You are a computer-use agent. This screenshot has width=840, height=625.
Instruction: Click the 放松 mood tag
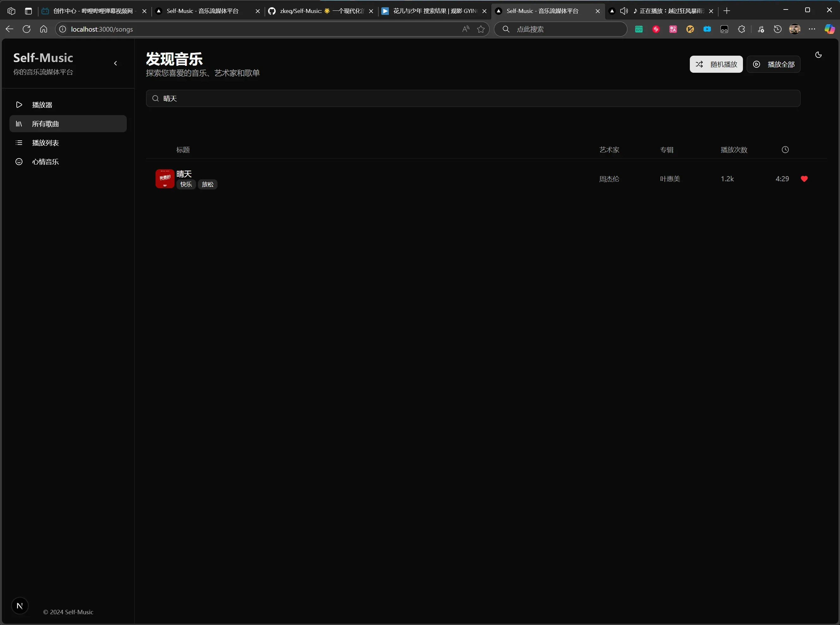(x=207, y=185)
